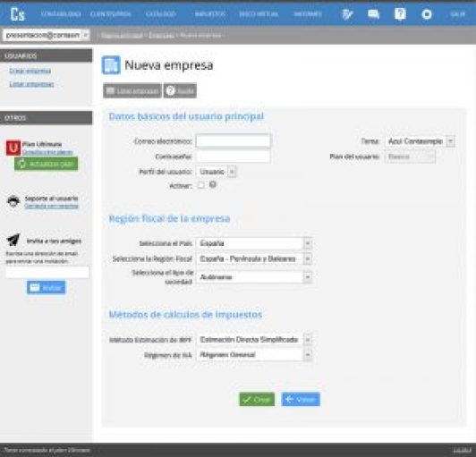The image size is (476, 457).
Task: Open the Tema dropdown
Action: point(420,141)
